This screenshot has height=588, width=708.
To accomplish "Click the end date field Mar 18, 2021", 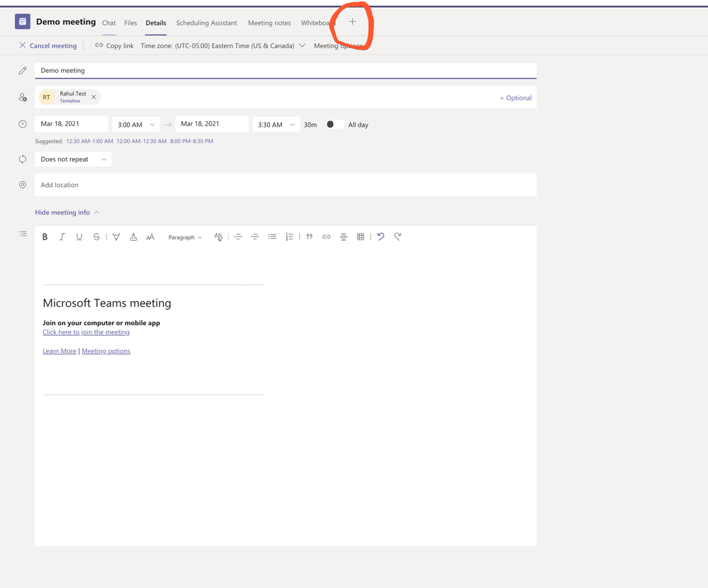I will pyautogui.click(x=212, y=124).
